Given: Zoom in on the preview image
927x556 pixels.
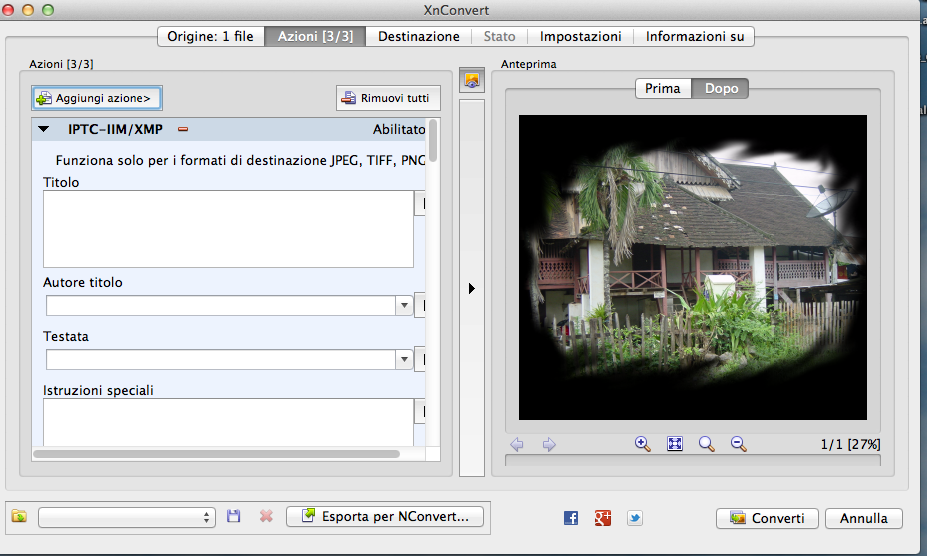Looking at the screenshot, I should pos(643,444).
